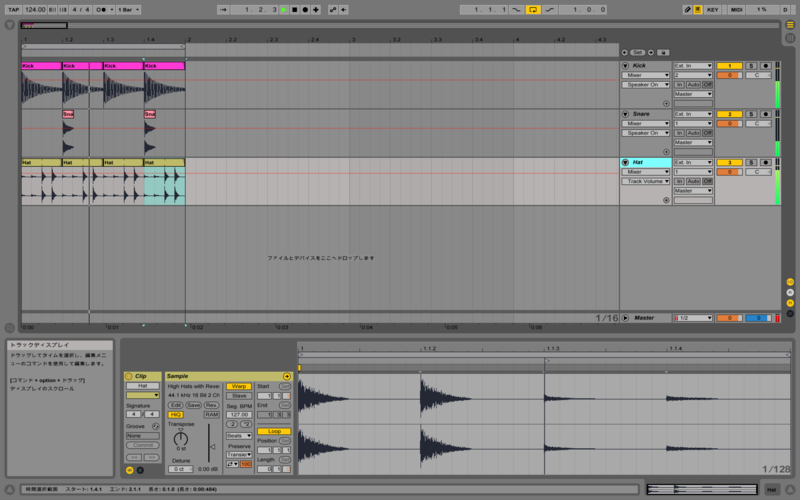Open the warp mode Beats dropdown
This screenshot has height=500, width=800.
239,436
